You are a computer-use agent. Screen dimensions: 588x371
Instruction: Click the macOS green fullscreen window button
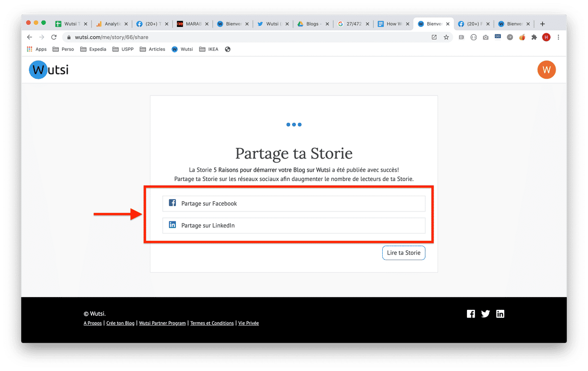point(44,23)
